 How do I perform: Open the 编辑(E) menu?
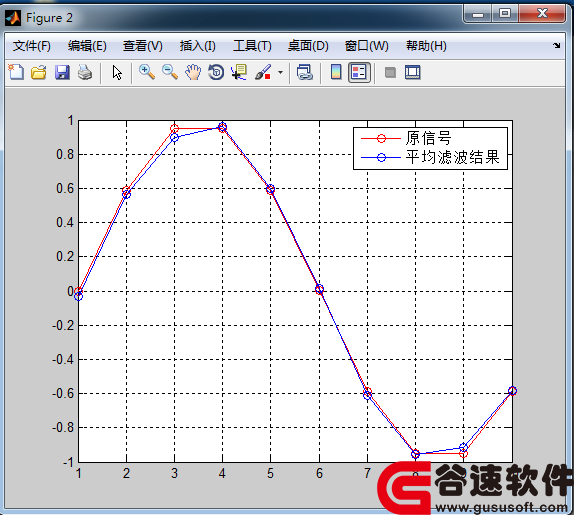(87, 46)
